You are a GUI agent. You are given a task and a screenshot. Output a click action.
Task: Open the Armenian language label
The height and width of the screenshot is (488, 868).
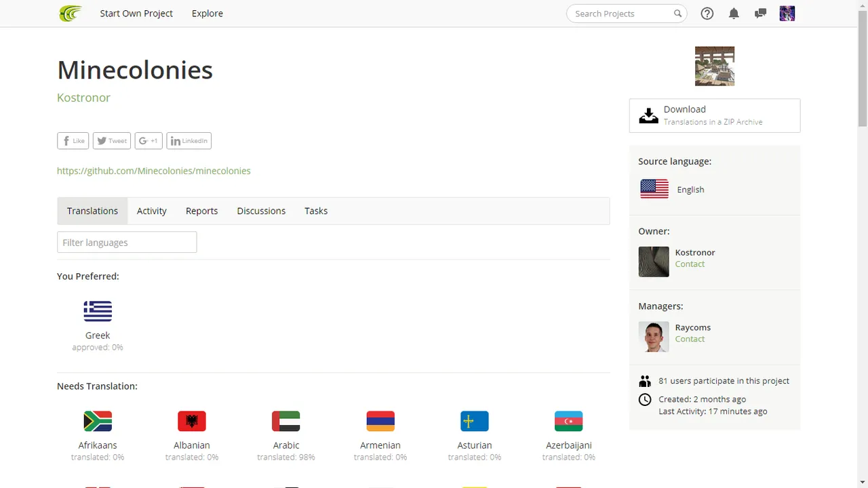pyautogui.click(x=380, y=445)
